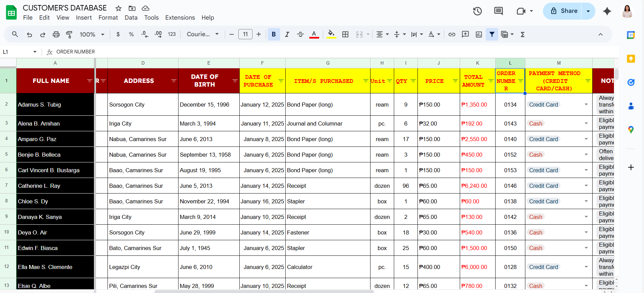Open the zoom 100% dropdown
Viewport: 644px width, 293px height.
click(92, 34)
